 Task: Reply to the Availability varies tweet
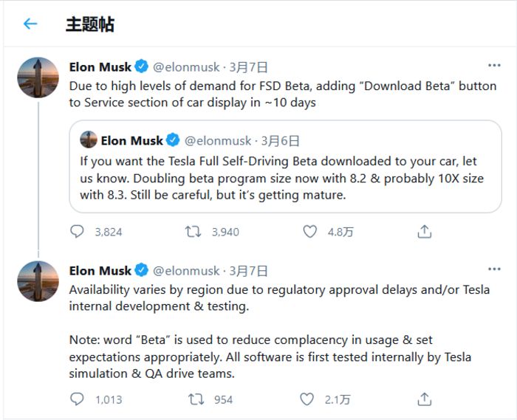pyautogui.click(x=78, y=399)
